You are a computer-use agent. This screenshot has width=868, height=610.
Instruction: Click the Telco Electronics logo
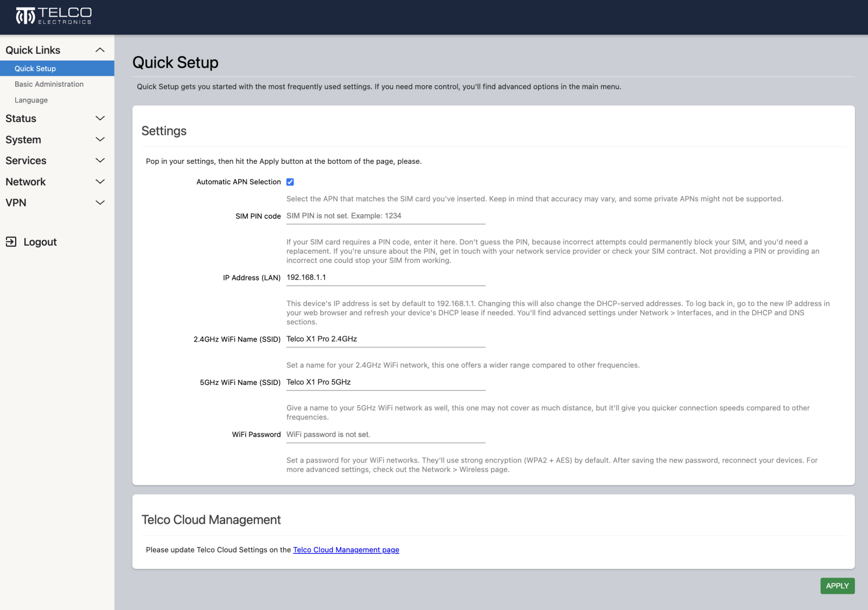tap(54, 16)
